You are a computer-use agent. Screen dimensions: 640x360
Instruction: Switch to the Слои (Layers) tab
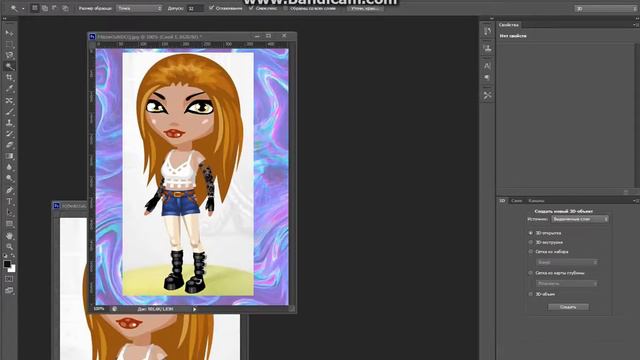pyautogui.click(x=517, y=201)
